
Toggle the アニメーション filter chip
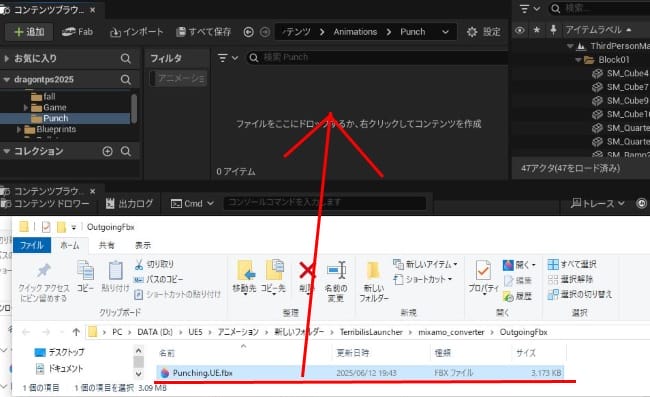179,78
